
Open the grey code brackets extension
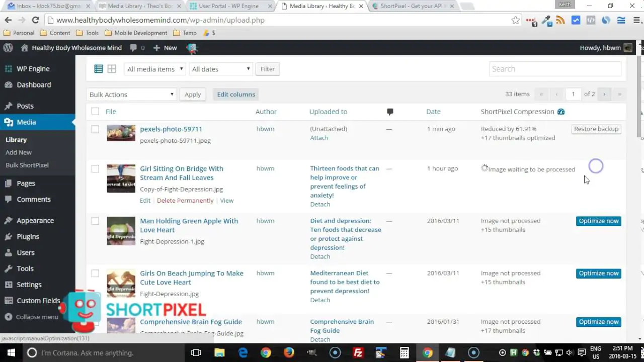click(591, 21)
